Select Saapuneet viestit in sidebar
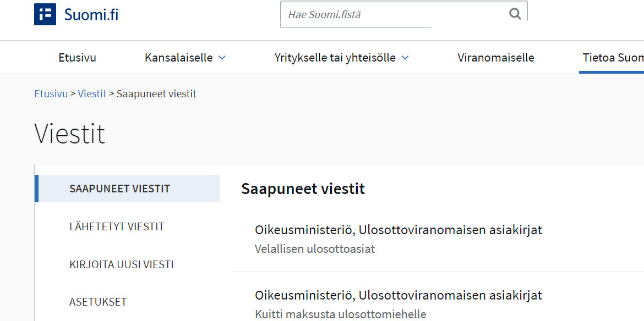This screenshot has height=321, width=644. 127,189
